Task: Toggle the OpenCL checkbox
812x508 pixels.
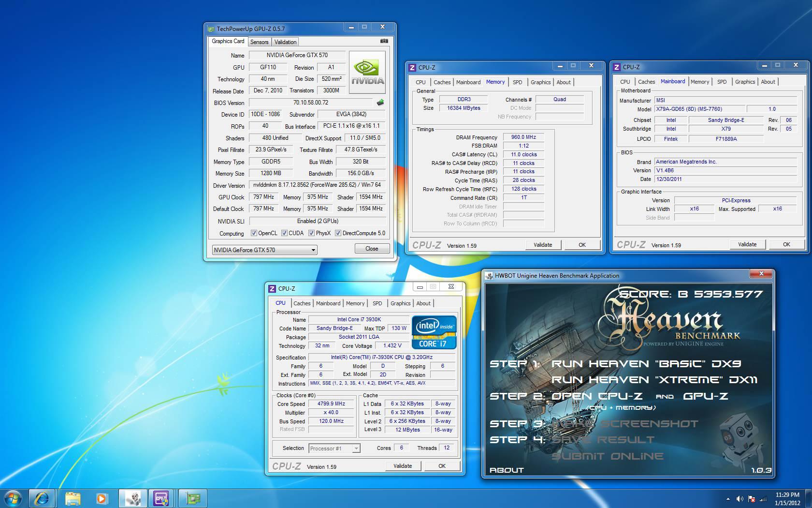Action: tap(254, 233)
